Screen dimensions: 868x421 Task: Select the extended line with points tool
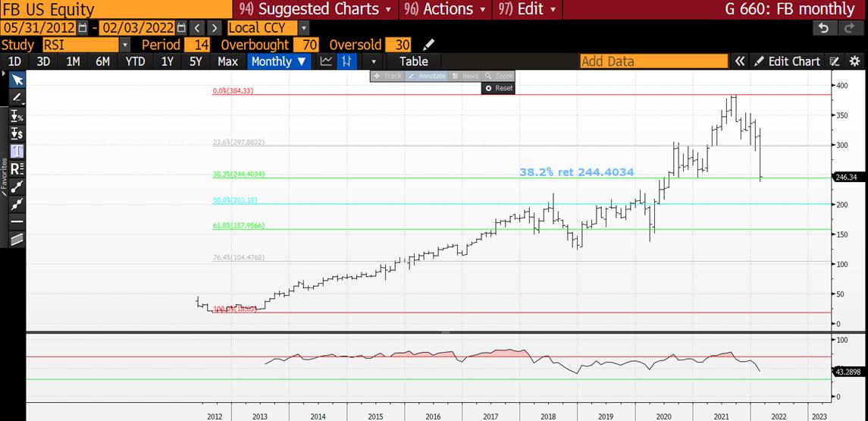pyautogui.click(x=17, y=204)
